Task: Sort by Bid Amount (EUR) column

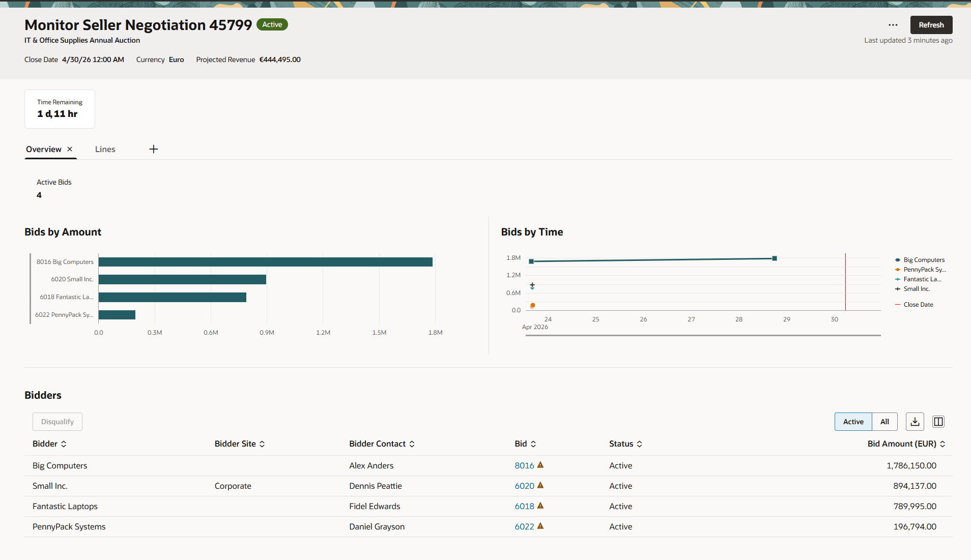Action: tap(906, 444)
